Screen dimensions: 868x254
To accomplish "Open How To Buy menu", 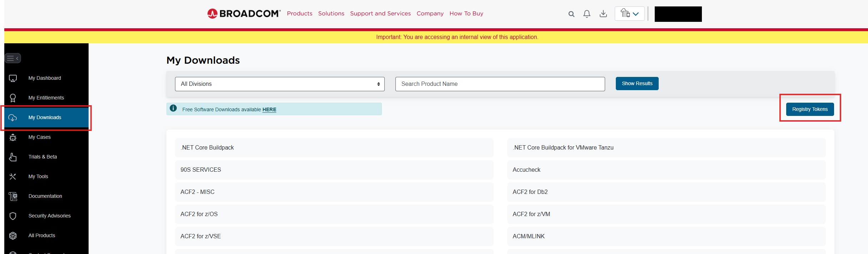I will coord(466,14).
